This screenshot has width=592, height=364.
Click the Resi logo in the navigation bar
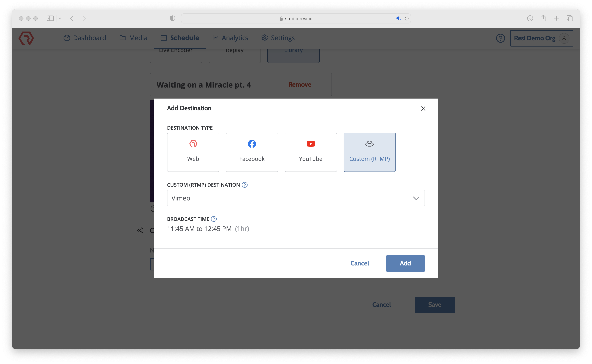26,38
